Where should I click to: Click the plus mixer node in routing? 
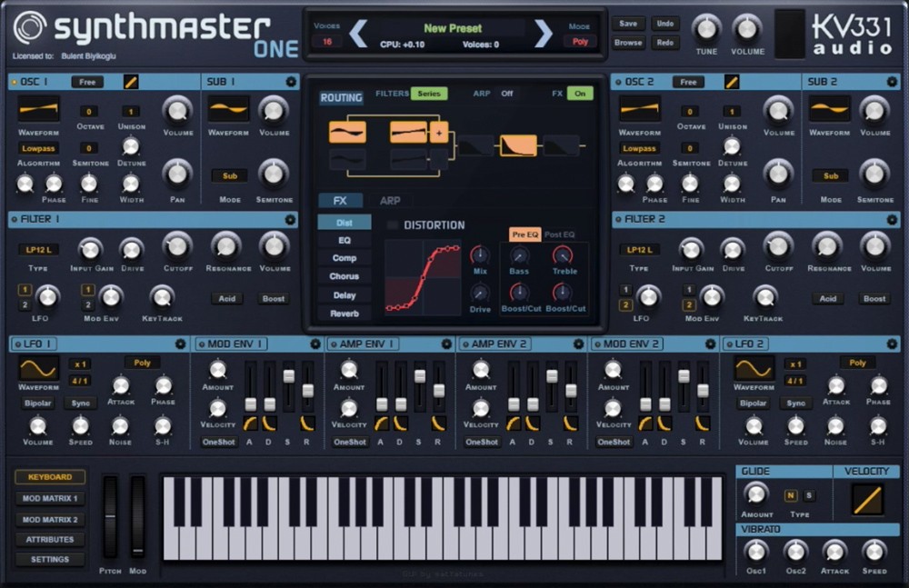439,133
